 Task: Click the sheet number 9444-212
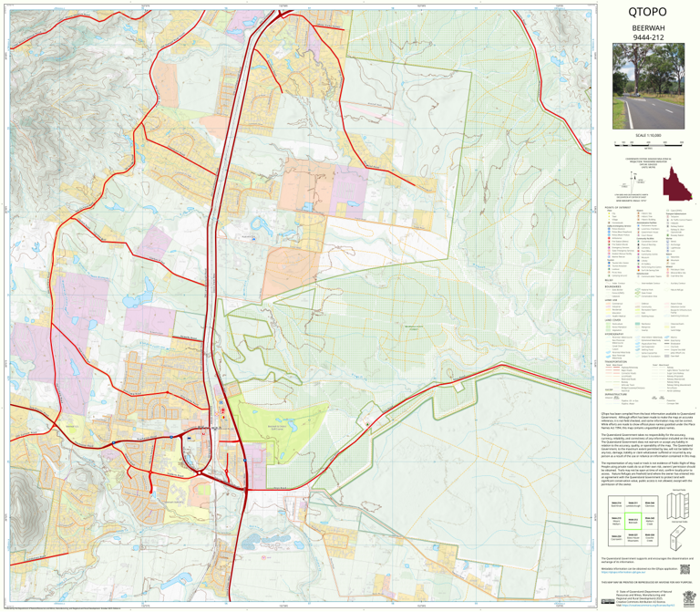(648, 37)
